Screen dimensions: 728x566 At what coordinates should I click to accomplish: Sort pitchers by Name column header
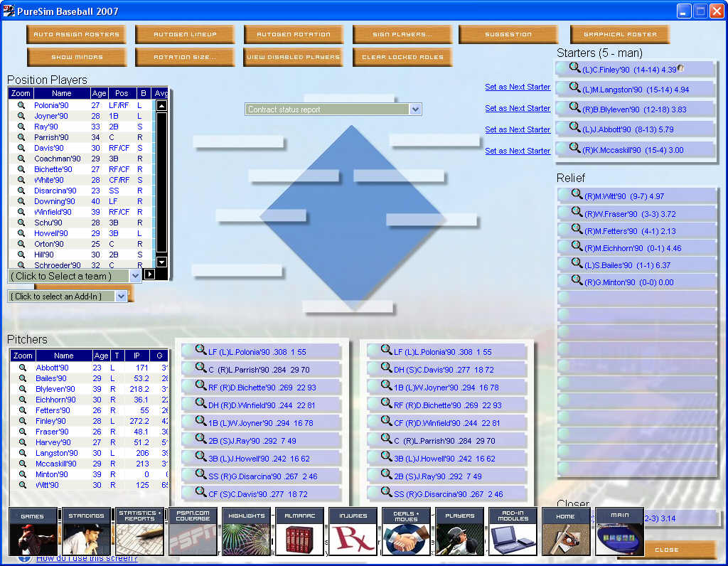click(x=63, y=356)
